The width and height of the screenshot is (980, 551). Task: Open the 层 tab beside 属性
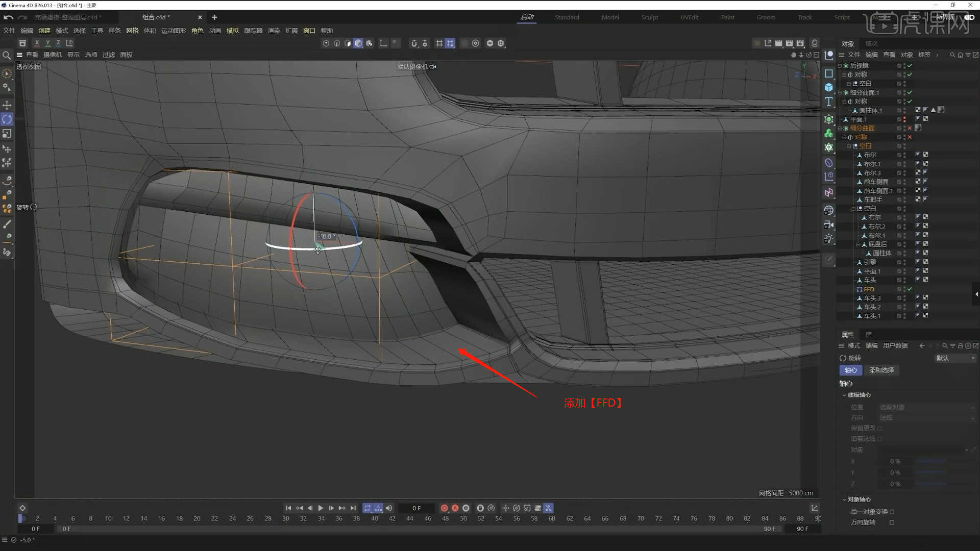[x=868, y=335]
